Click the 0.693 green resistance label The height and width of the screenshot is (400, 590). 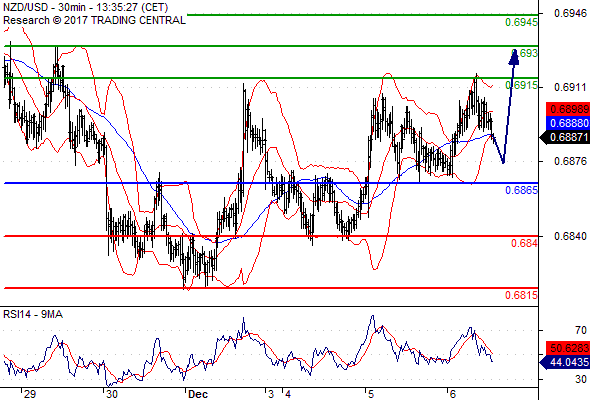(x=525, y=53)
